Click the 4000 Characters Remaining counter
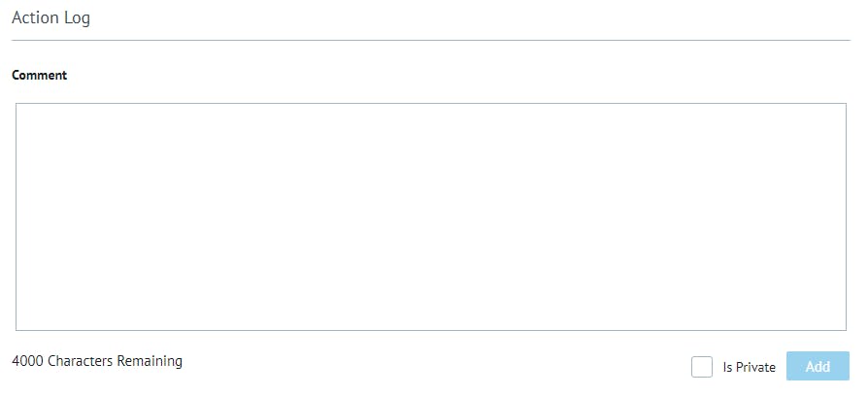Image resolution: width=868 pixels, height=396 pixels. coord(97,361)
